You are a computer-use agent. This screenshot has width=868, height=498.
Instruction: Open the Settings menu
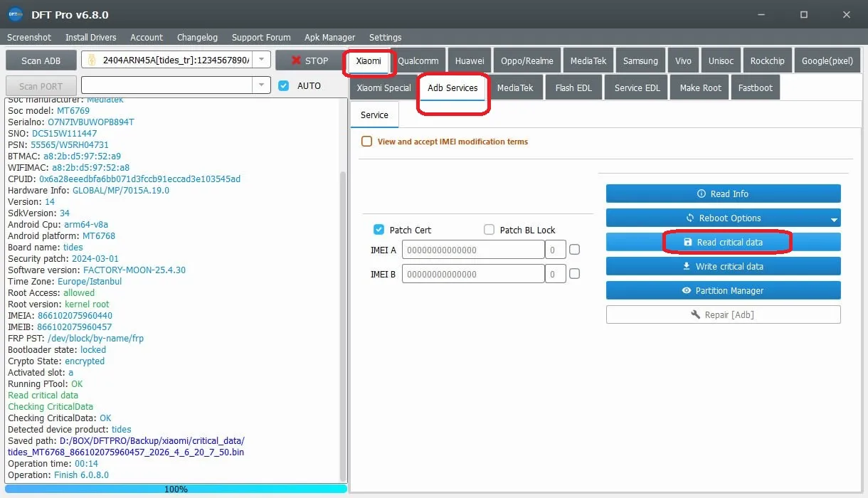pyautogui.click(x=385, y=37)
